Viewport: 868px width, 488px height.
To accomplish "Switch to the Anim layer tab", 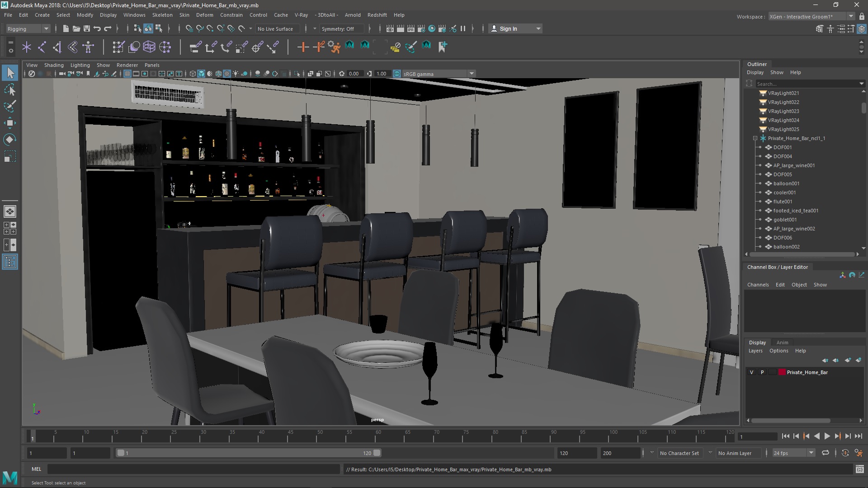I will tap(782, 343).
